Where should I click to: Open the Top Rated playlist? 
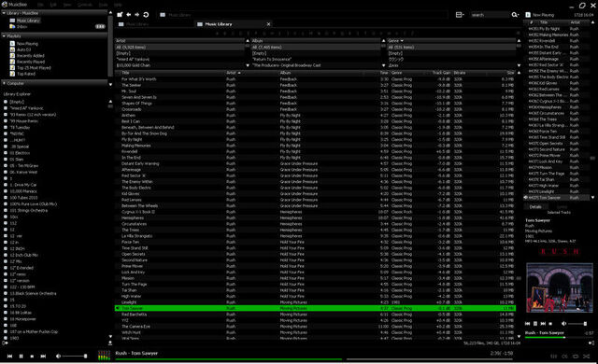point(26,74)
